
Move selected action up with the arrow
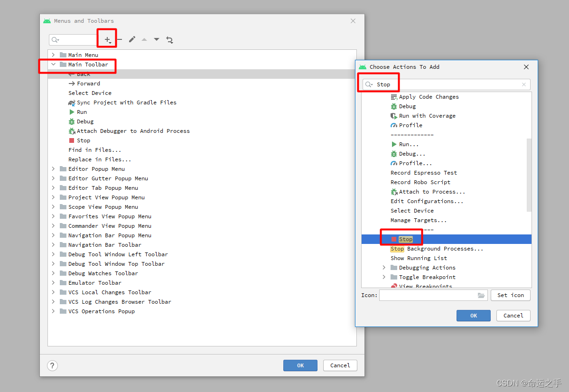coord(144,39)
